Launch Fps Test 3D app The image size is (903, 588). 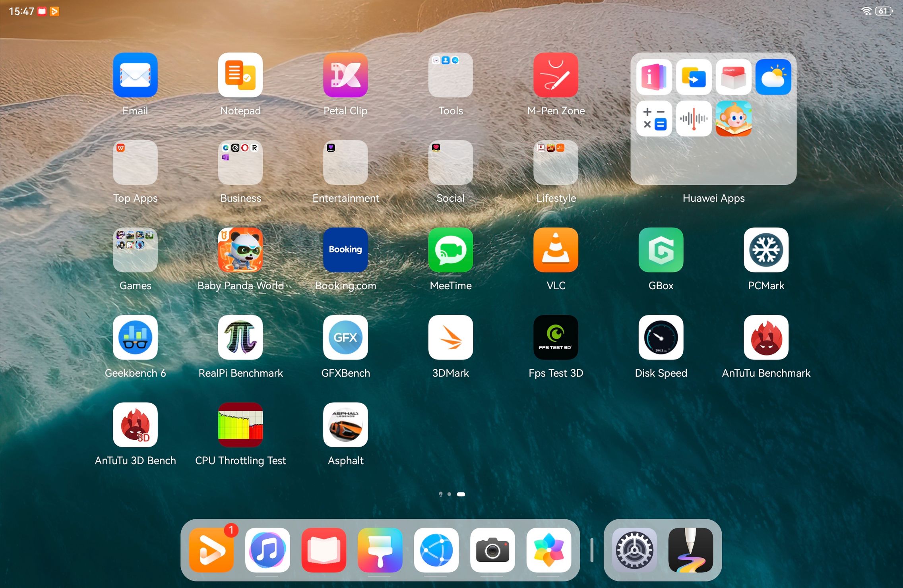coord(556,337)
